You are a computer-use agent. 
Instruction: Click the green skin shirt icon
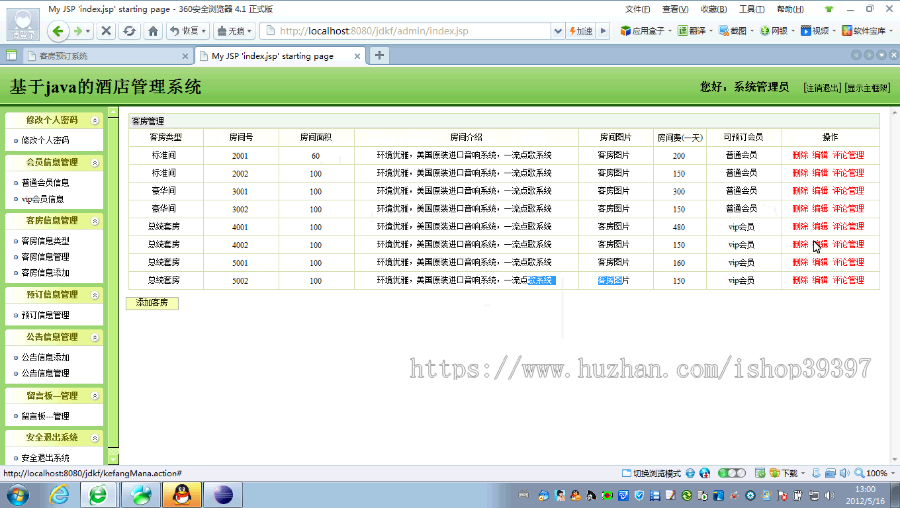click(x=828, y=9)
